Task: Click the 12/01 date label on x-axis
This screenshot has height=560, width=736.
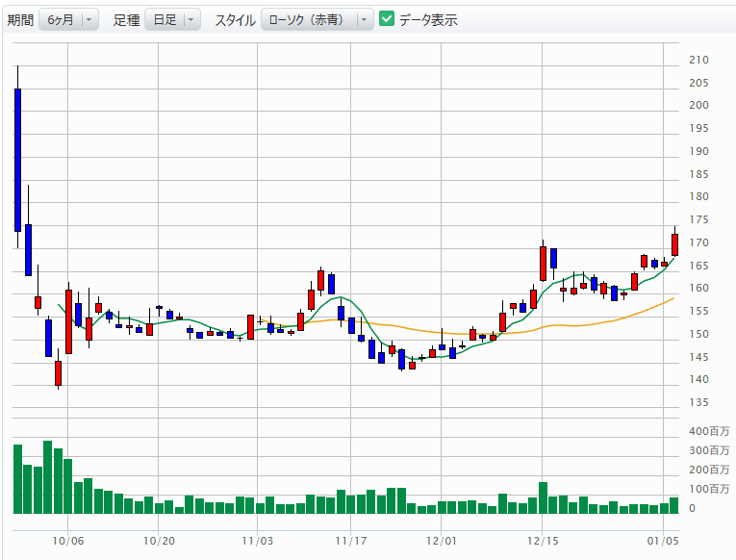Action: (x=440, y=542)
